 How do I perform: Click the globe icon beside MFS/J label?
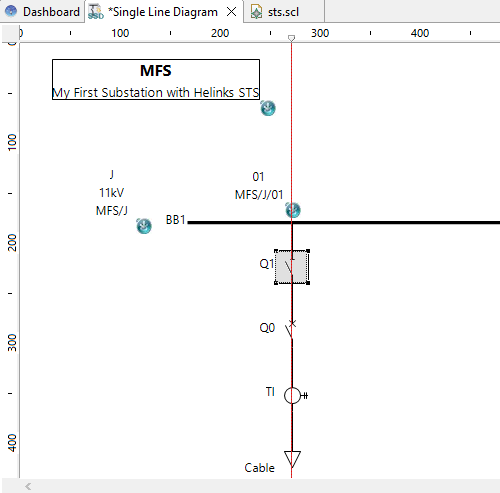(144, 226)
